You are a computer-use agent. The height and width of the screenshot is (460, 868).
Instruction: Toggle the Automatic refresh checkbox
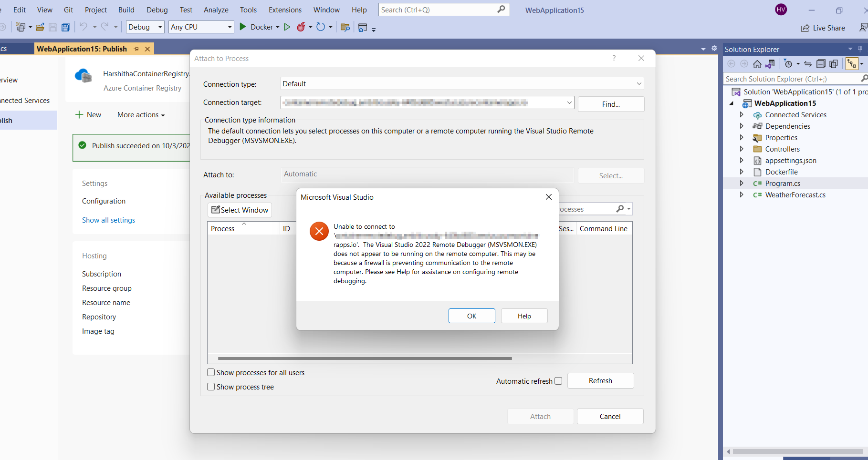click(x=558, y=381)
